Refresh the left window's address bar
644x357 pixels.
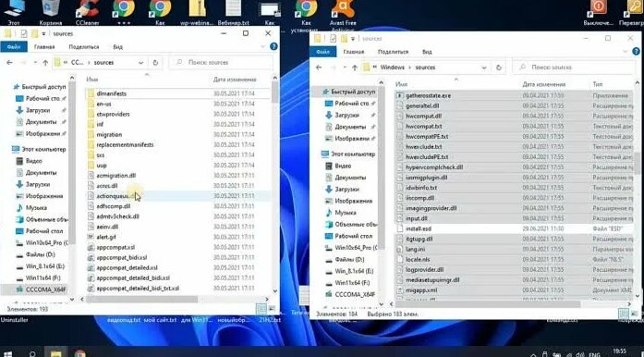[155, 63]
